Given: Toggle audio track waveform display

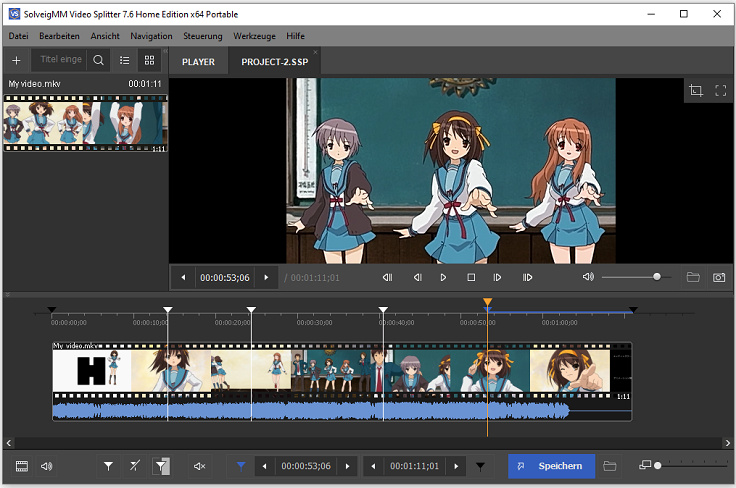Looking at the screenshot, I should 46,466.
